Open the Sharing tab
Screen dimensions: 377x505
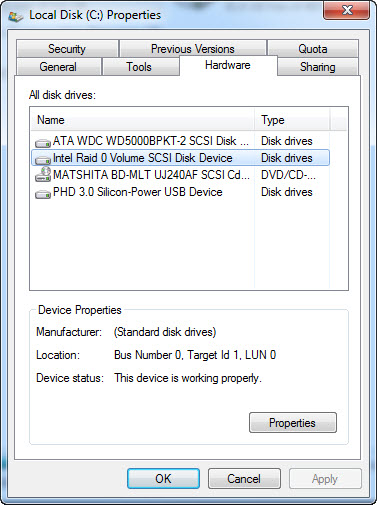coord(318,67)
